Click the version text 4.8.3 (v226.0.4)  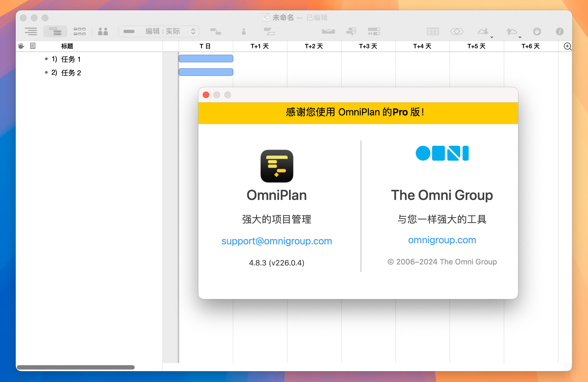(277, 263)
